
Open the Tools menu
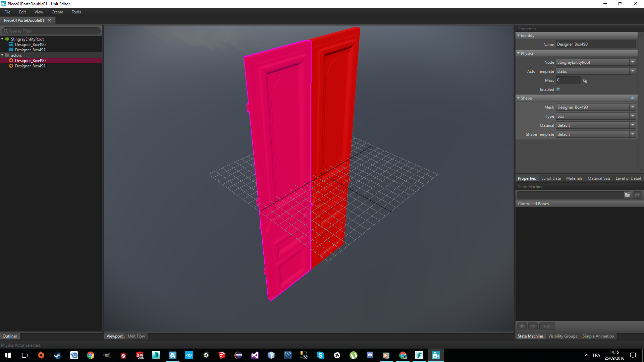76,12
